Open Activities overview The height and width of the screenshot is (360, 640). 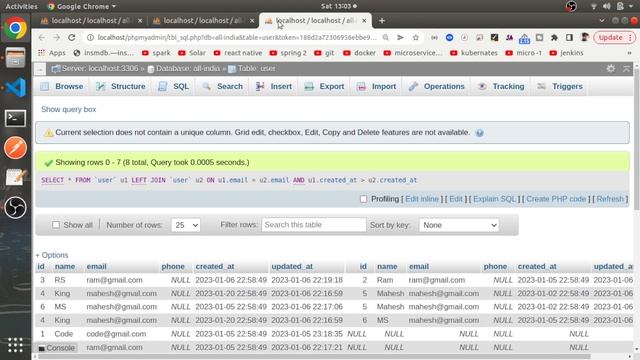click(21, 6)
